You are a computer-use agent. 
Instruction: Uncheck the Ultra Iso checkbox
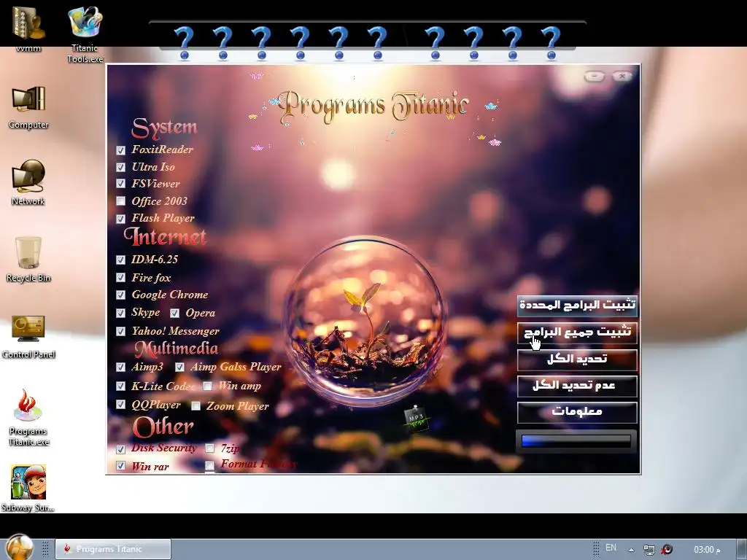pyautogui.click(x=120, y=167)
